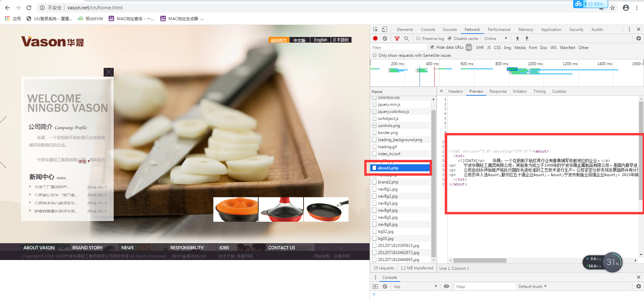The width and height of the screenshot is (644, 301).
Task: Close the request details pane
Action: pos(441,91)
